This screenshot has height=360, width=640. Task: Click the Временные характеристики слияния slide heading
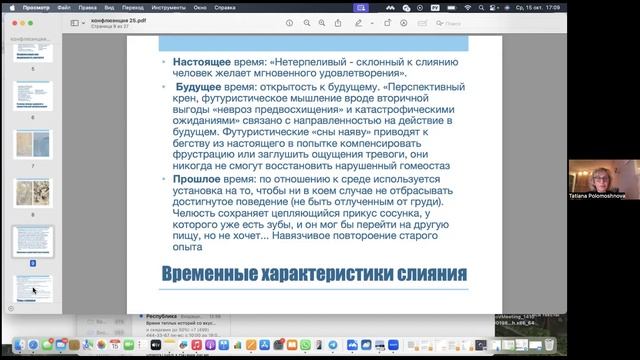[314, 273]
